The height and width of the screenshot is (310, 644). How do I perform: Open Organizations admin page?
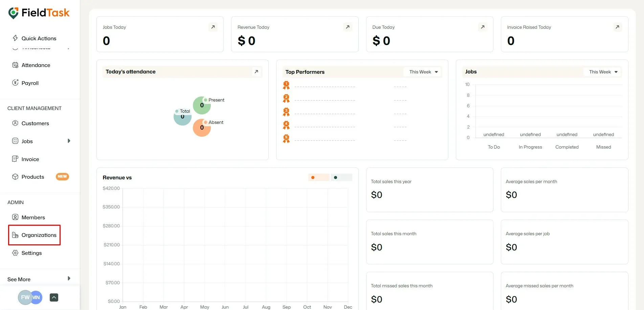tap(39, 235)
